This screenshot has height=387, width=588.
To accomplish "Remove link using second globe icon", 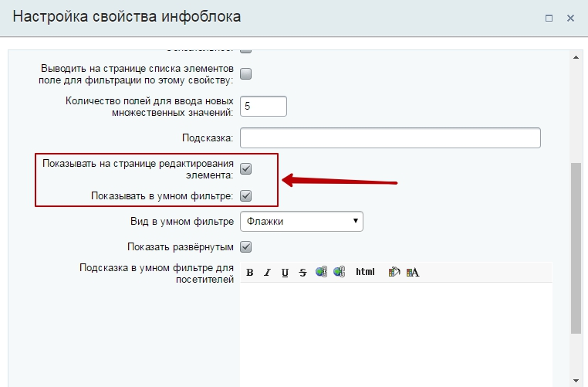I will coord(339,272).
